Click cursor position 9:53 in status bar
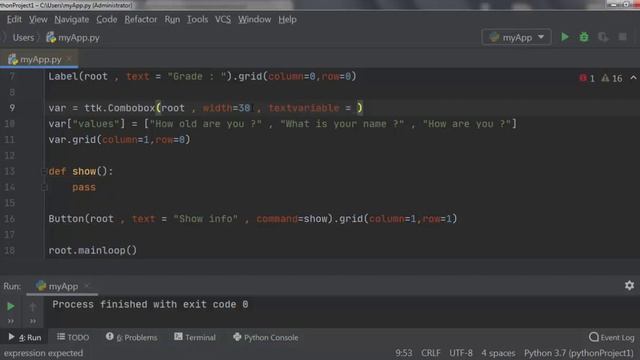640x360 pixels. point(404,353)
